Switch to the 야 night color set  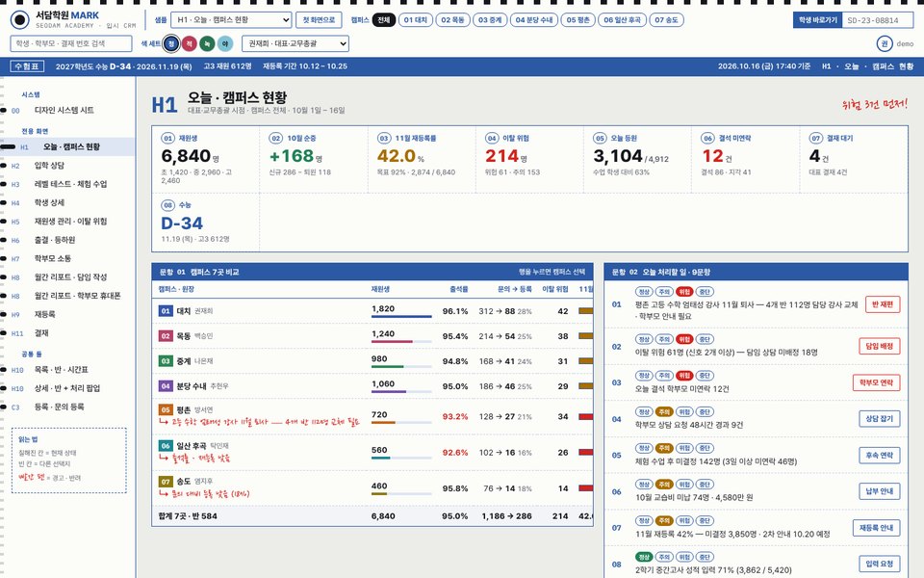(x=225, y=43)
